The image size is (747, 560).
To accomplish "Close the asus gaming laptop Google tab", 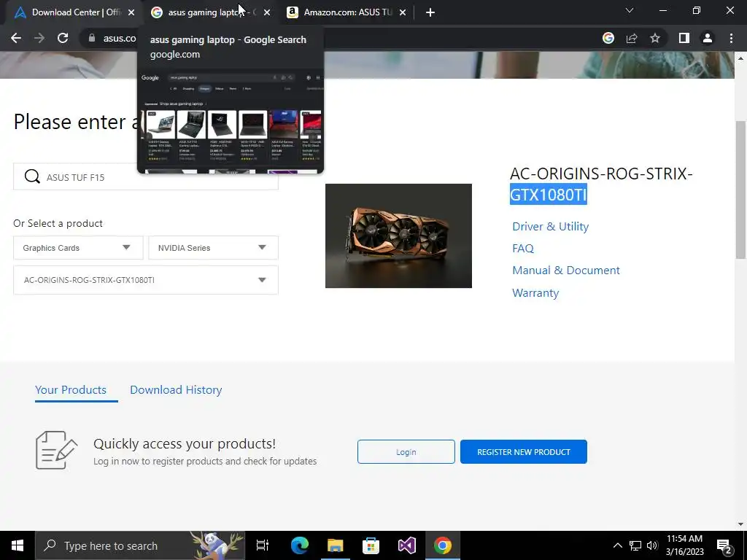I will pyautogui.click(x=267, y=12).
